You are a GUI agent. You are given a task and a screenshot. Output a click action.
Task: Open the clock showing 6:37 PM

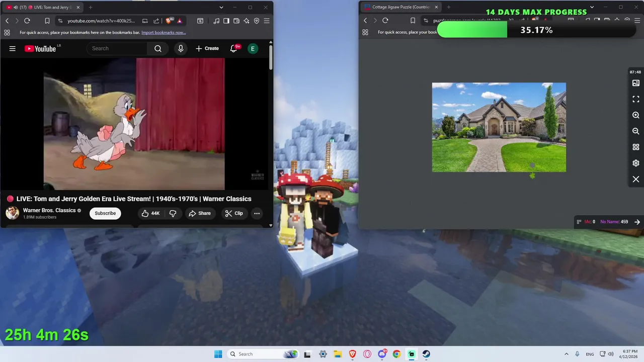(629, 354)
